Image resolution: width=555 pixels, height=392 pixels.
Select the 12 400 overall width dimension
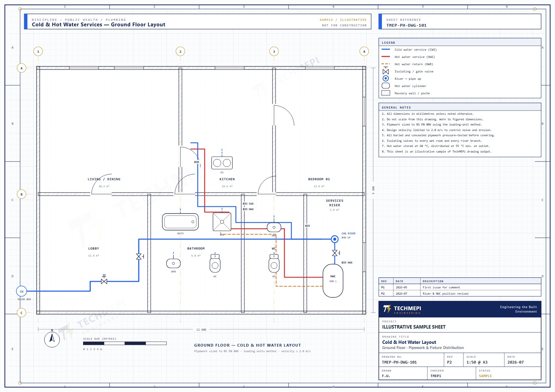[201, 330]
